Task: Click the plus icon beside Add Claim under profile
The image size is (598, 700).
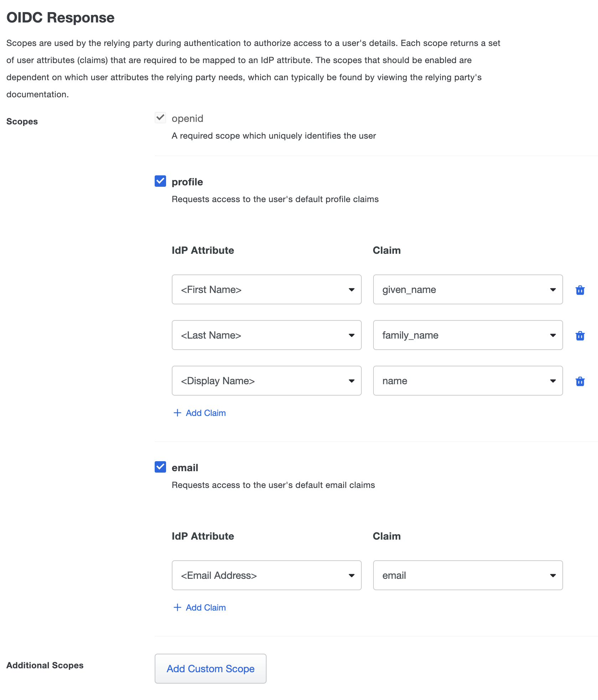Action: tap(177, 412)
